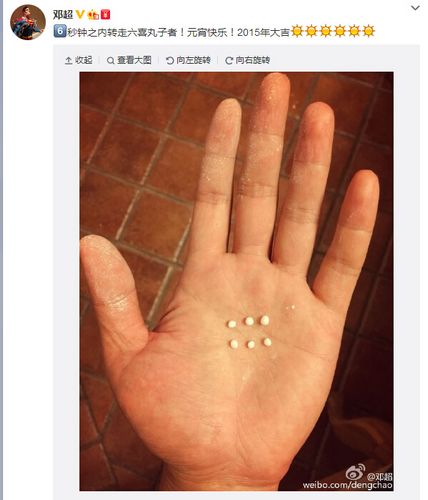Screen dimensions: 428x500
Task: Click the yellow verified V badge
Action: [80, 14]
